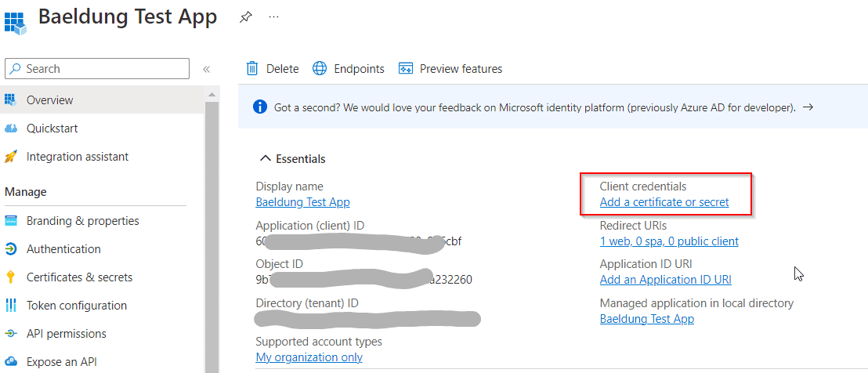Open the ellipsis more options menu

coord(273,17)
